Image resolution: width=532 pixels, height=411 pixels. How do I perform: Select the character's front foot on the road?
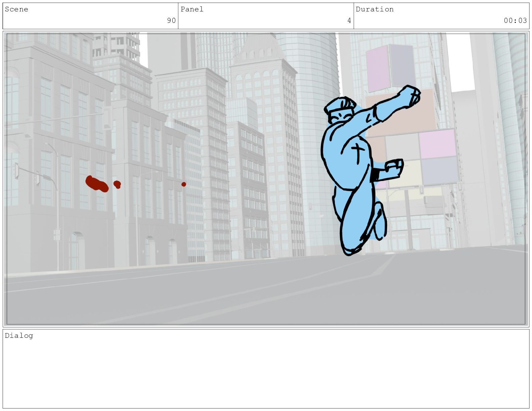[x=350, y=249]
